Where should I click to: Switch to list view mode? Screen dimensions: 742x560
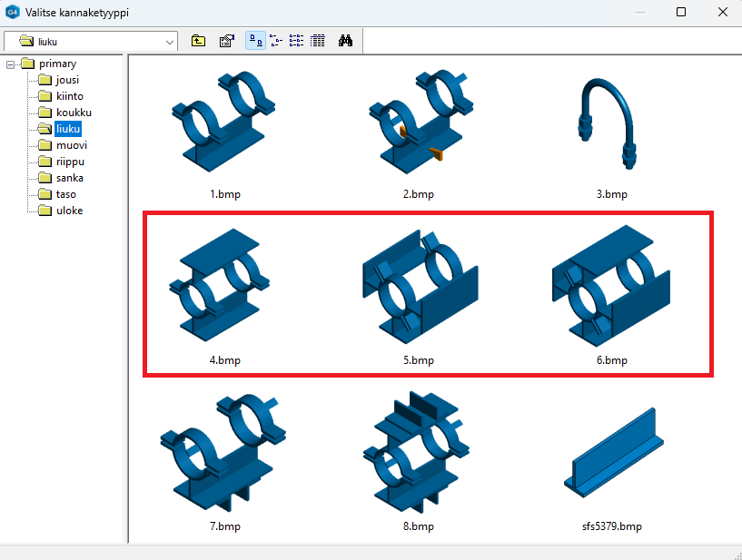point(297,41)
